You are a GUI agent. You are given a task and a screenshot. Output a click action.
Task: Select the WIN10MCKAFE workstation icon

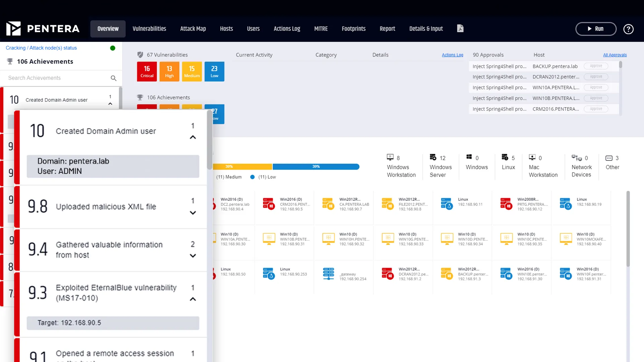tap(566, 239)
